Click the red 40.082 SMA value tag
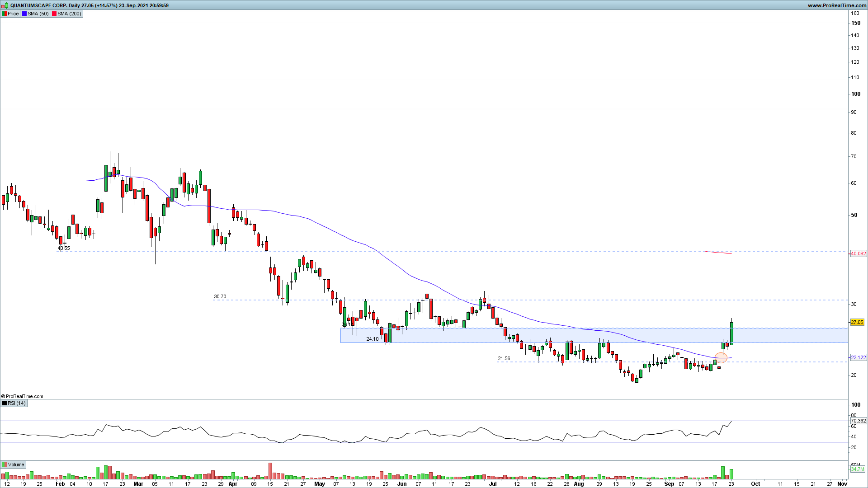The width and height of the screenshot is (868, 488). pyautogui.click(x=858, y=253)
